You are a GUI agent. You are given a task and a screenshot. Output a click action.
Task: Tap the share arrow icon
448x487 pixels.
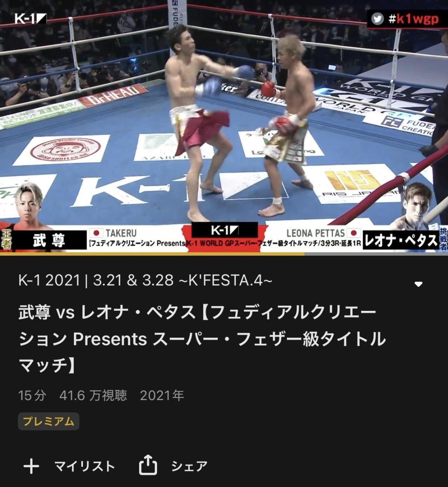click(x=148, y=465)
